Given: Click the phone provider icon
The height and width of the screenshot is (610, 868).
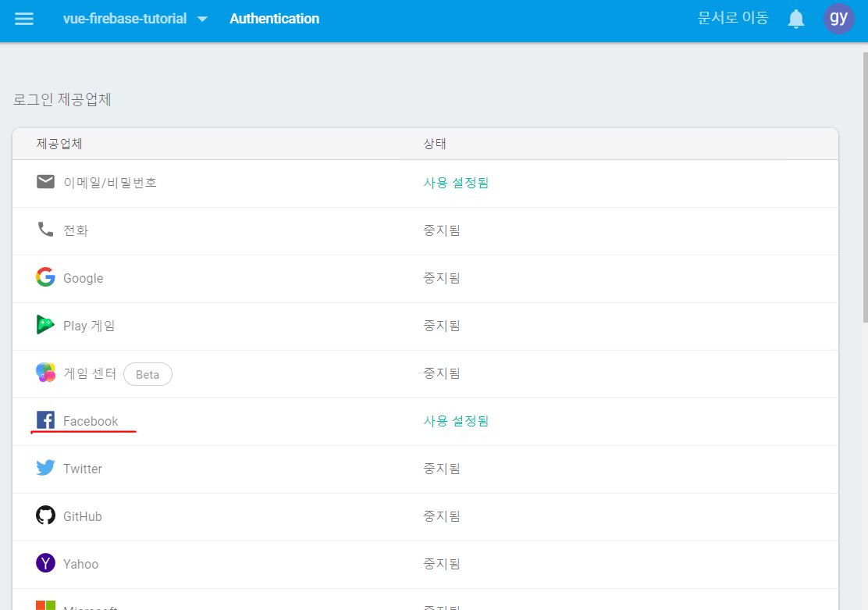Looking at the screenshot, I should pyautogui.click(x=45, y=230).
